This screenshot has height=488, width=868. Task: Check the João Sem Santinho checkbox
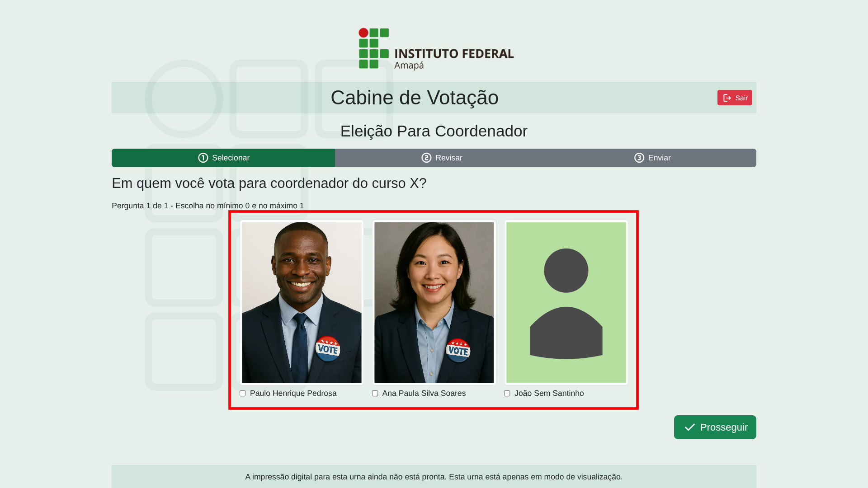coord(507,394)
